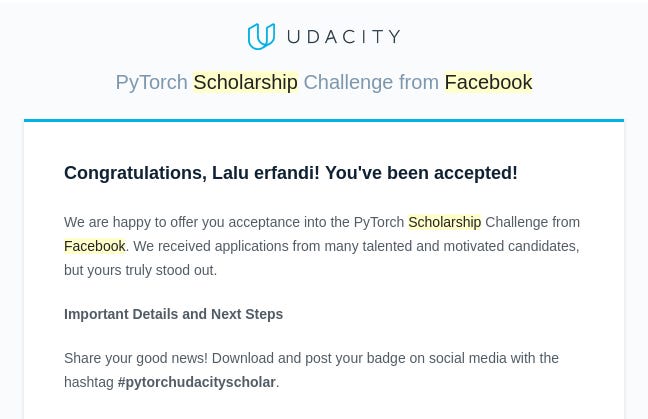648x419 pixels.
Task: Select highlighted "Scholarship" in the body paragraph
Action: (x=444, y=222)
